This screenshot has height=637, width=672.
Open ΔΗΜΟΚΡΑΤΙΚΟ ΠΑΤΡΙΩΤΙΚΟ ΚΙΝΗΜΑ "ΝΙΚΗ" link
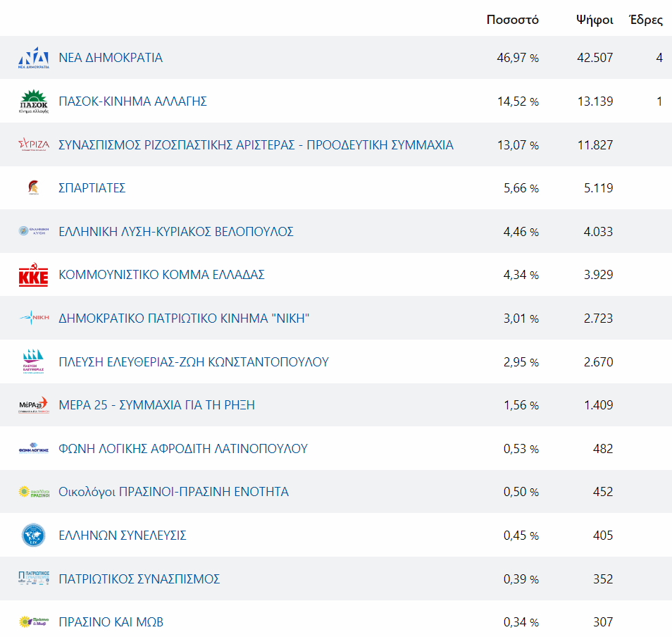(184, 318)
